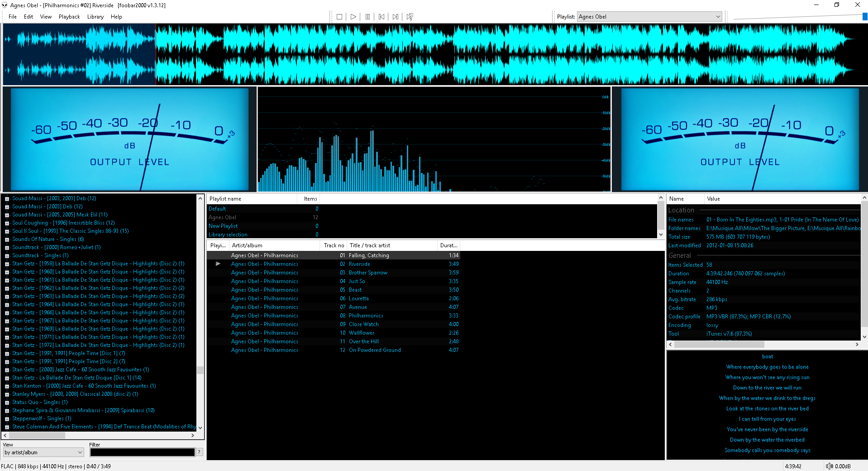This screenshot has width=868, height=471.
Task: Expand Stan Getz [1958] La Ballade node
Action: tap(7, 264)
